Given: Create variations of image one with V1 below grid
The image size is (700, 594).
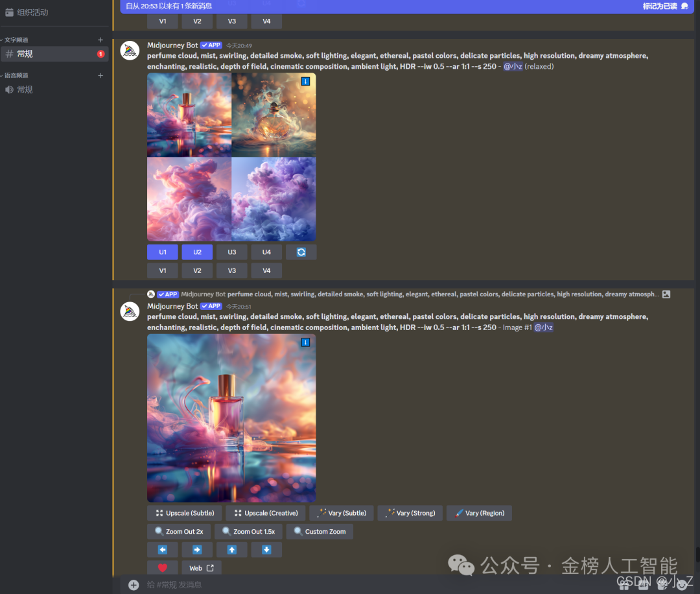Looking at the screenshot, I should click(163, 270).
